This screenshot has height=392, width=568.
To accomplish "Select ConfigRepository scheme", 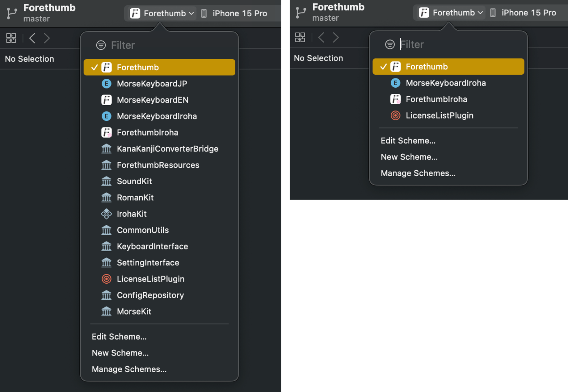I will point(159,295).
